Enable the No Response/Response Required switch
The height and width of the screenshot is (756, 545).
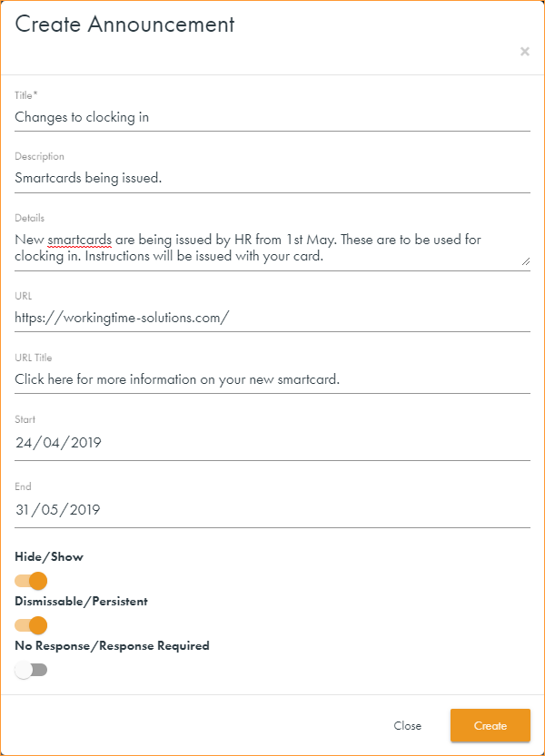(x=31, y=670)
